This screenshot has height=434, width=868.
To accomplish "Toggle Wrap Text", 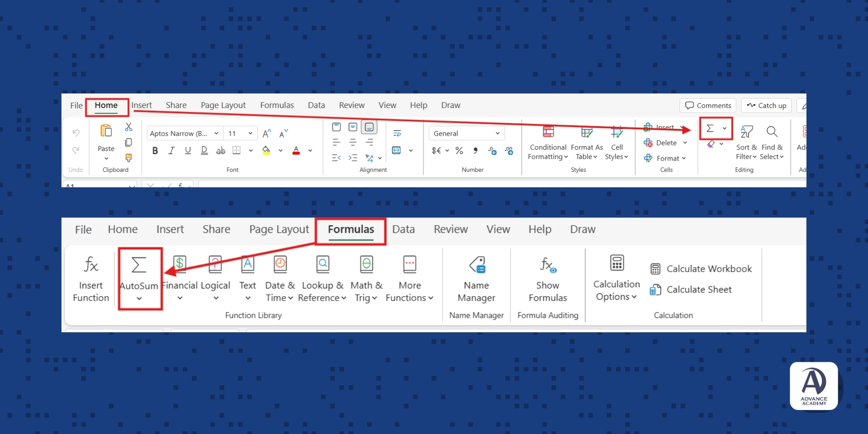I will [x=397, y=133].
